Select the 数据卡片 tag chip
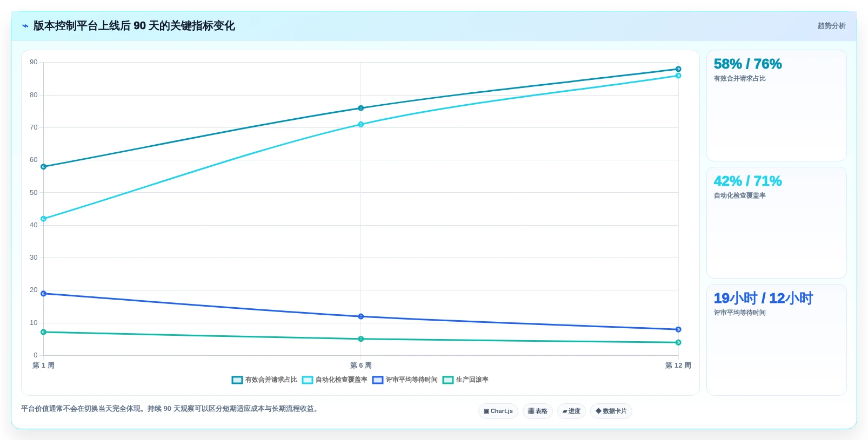This screenshot has height=440, width=868. 611,411
